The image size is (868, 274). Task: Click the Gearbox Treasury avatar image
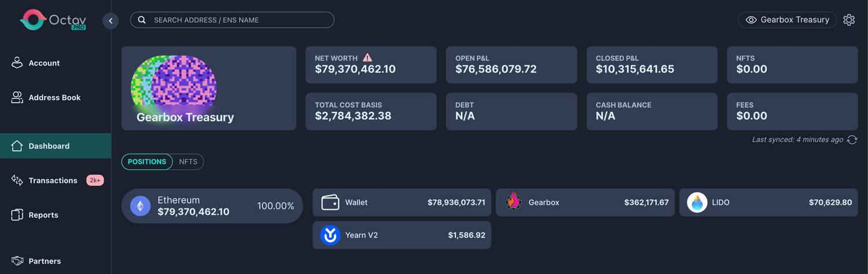click(x=174, y=82)
